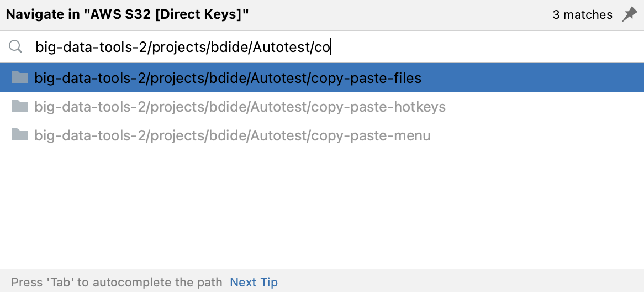
Task: Pin the navigation popup window
Action: tap(629, 15)
